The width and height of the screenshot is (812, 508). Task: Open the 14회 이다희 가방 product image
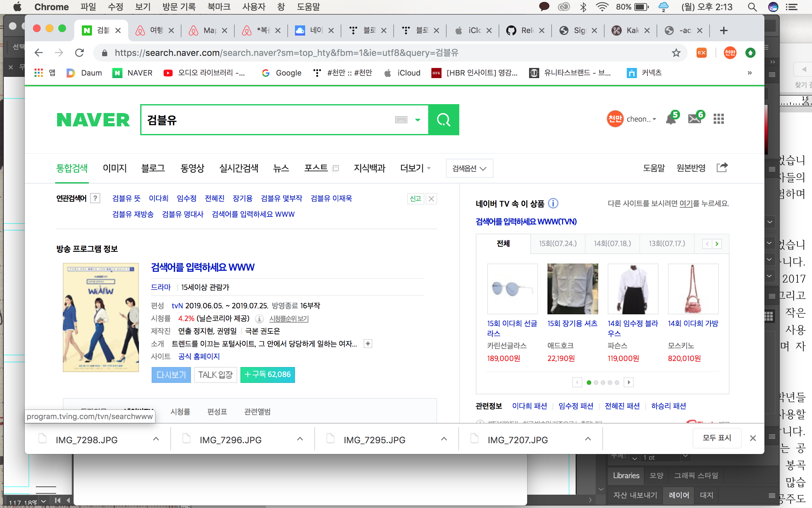click(x=693, y=289)
